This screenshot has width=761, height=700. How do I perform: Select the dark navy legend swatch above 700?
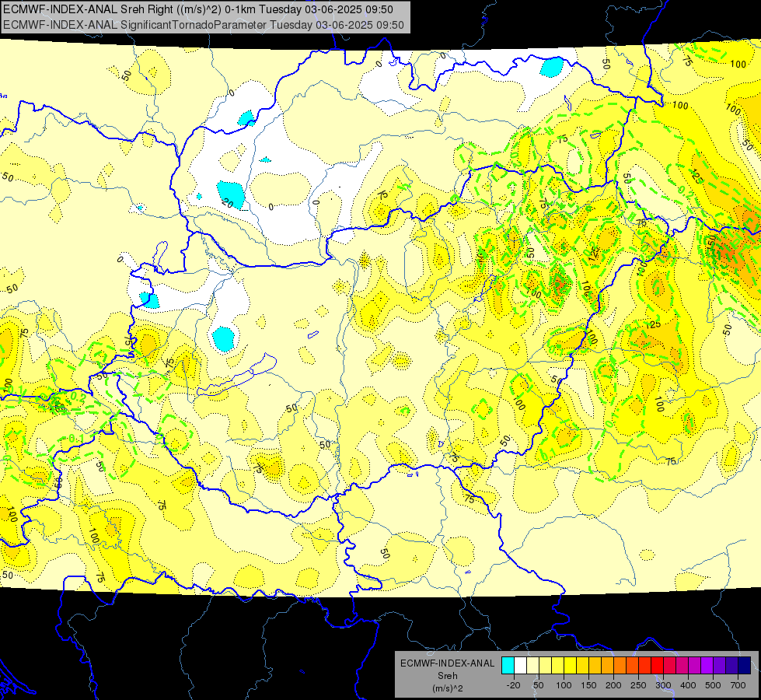tap(745, 666)
